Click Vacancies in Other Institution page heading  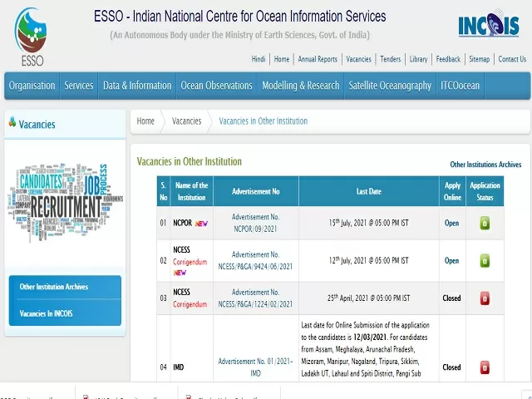(x=190, y=161)
